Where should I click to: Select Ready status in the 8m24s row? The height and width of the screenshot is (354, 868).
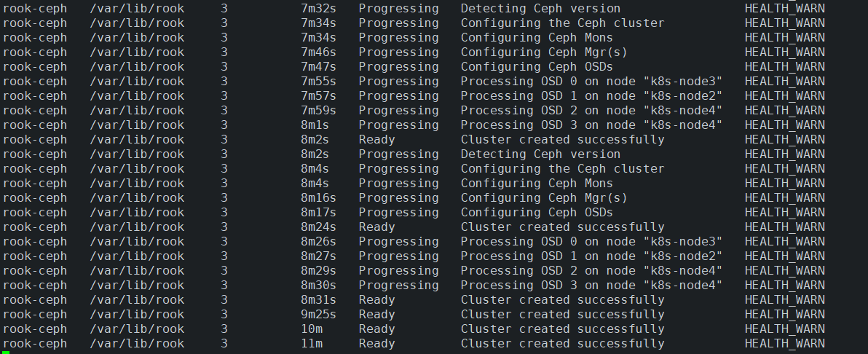click(x=376, y=227)
